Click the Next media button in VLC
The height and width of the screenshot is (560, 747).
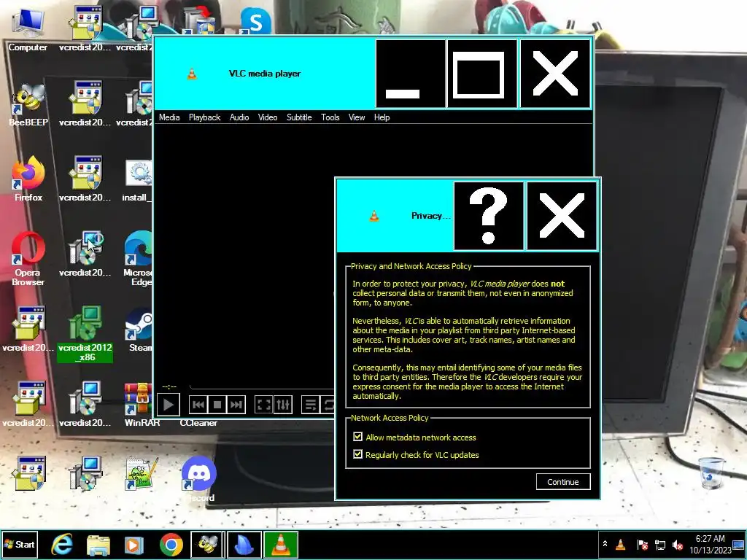(x=236, y=405)
